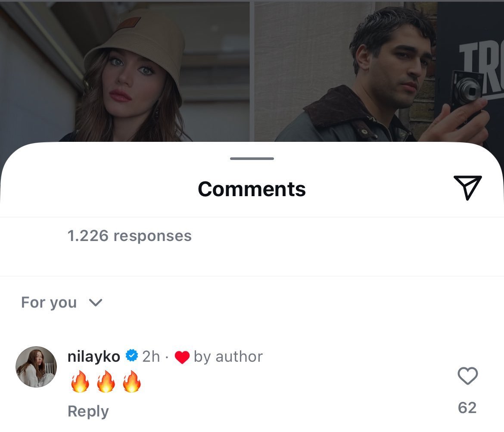This screenshot has width=504, height=432.
Task: Grab the sheet drag handle bar
Action: pyautogui.click(x=252, y=159)
